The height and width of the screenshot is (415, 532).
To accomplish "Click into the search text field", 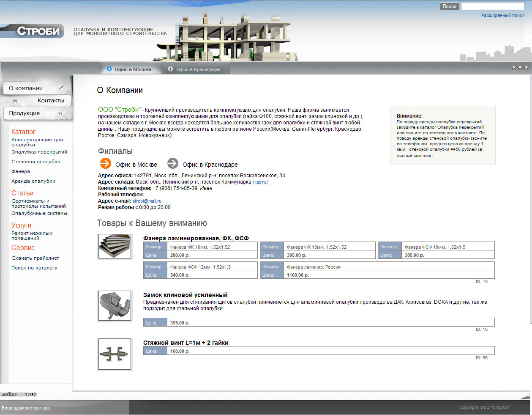I will [x=492, y=6].
